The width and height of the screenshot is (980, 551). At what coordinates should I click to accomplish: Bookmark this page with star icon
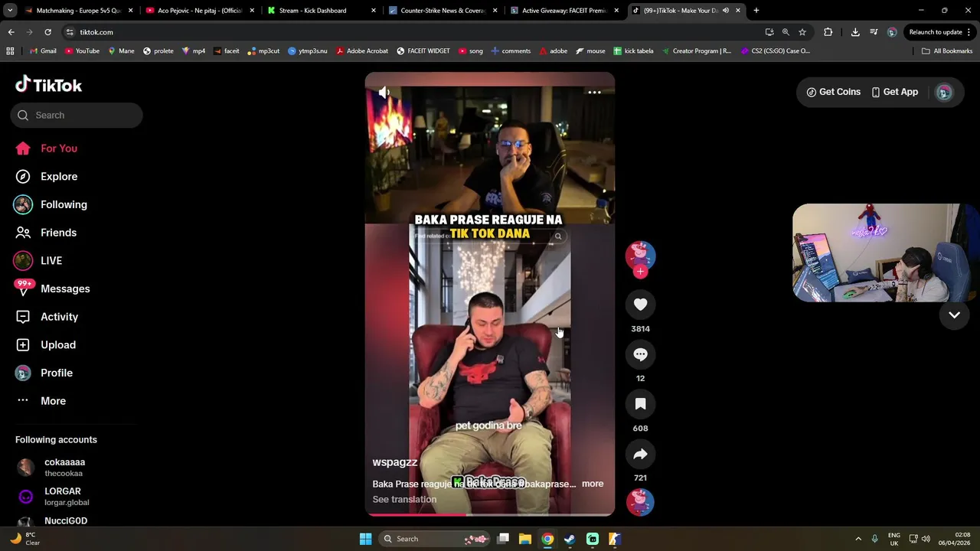coord(802,32)
